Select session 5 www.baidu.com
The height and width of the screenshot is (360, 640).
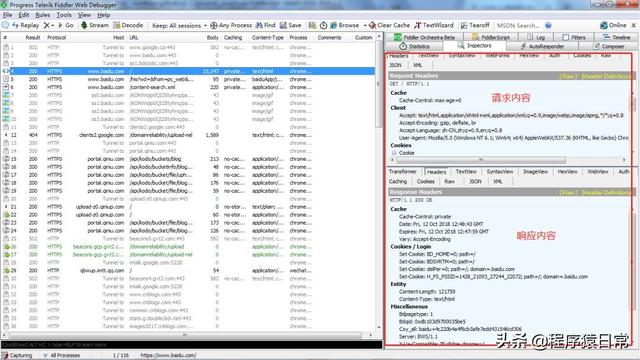pyautogui.click(x=188, y=79)
